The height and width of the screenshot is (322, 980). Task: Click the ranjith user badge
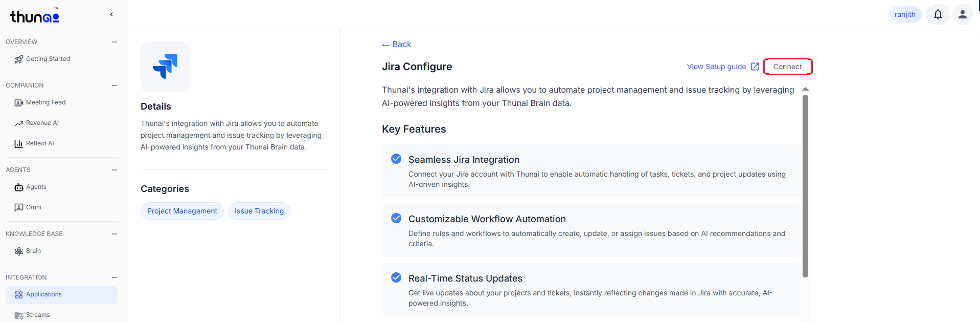(x=905, y=14)
